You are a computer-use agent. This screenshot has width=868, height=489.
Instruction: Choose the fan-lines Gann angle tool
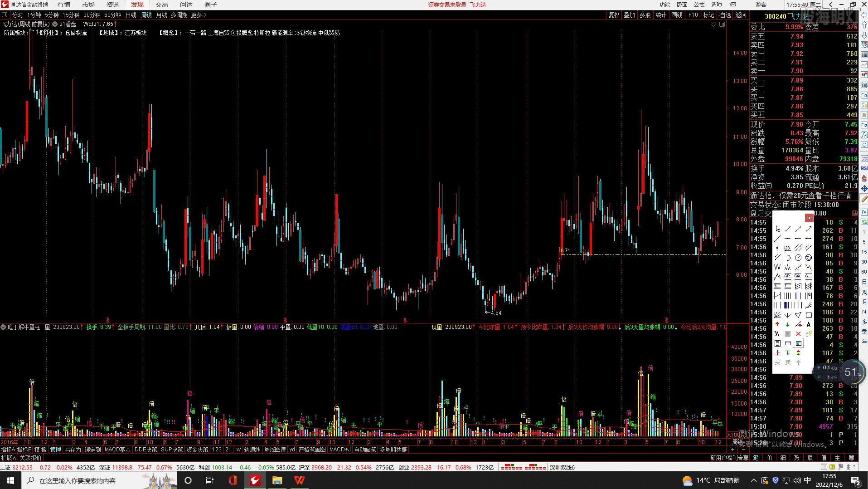pyautogui.click(x=778, y=315)
